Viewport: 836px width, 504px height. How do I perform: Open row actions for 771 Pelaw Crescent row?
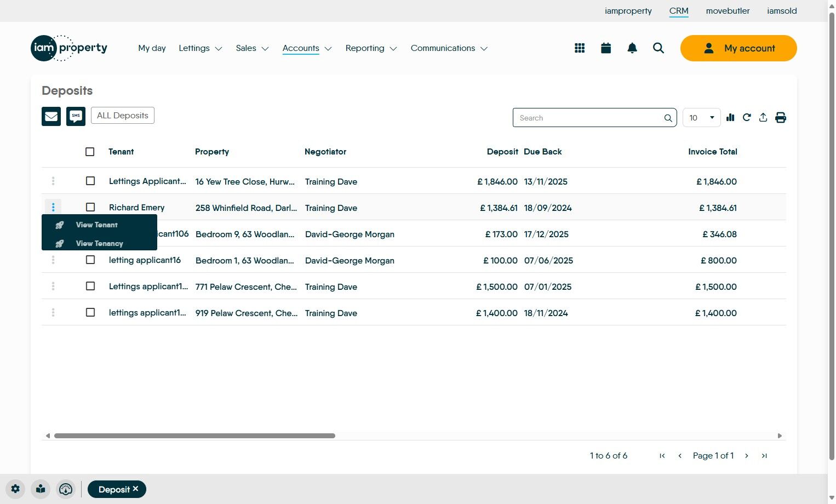point(53,286)
